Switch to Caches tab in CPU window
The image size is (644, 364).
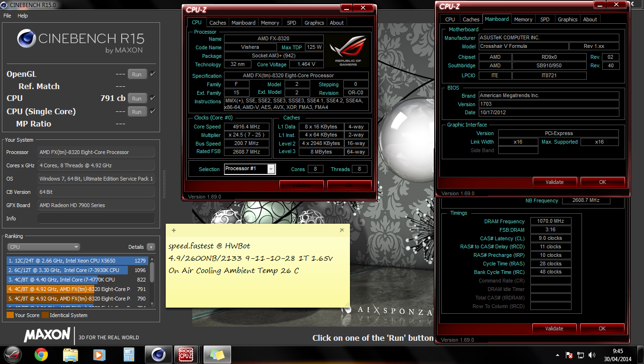click(x=218, y=23)
